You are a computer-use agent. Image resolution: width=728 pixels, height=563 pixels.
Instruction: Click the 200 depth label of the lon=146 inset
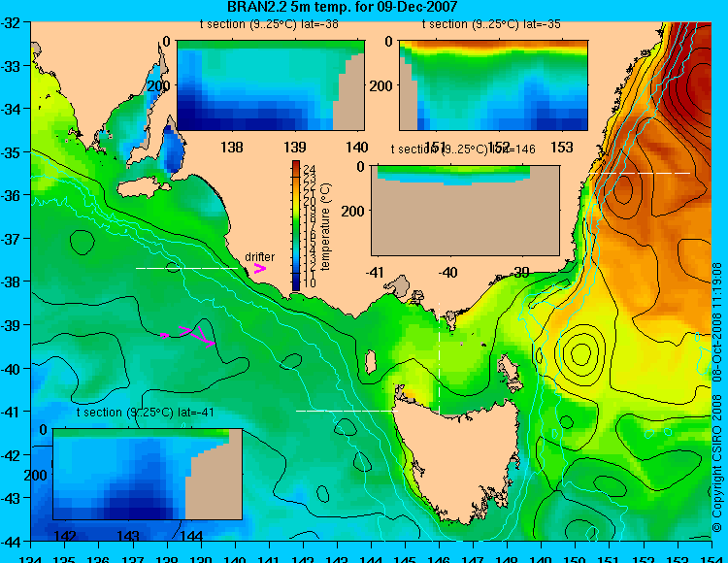point(353,212)
